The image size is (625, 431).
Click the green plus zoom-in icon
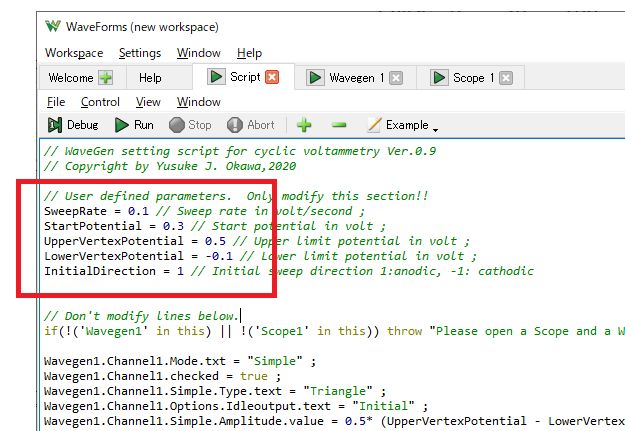tap(304, 125)
